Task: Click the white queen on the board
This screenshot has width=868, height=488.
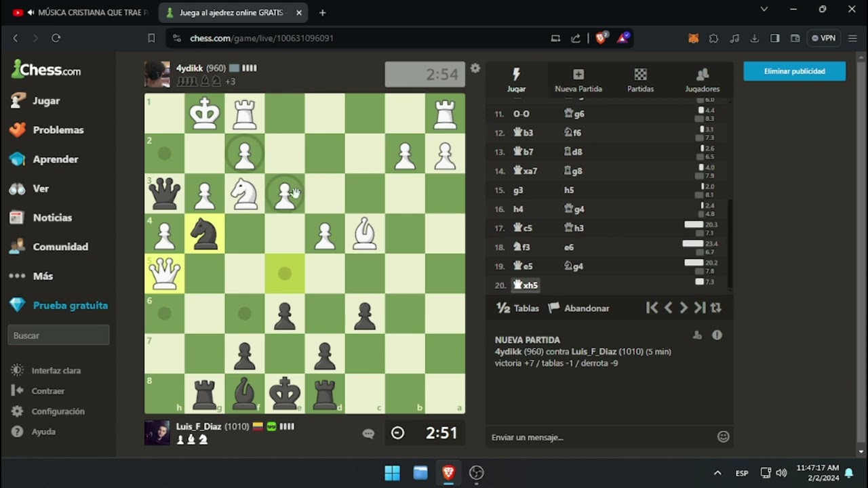Action: [x=164, y=274]
